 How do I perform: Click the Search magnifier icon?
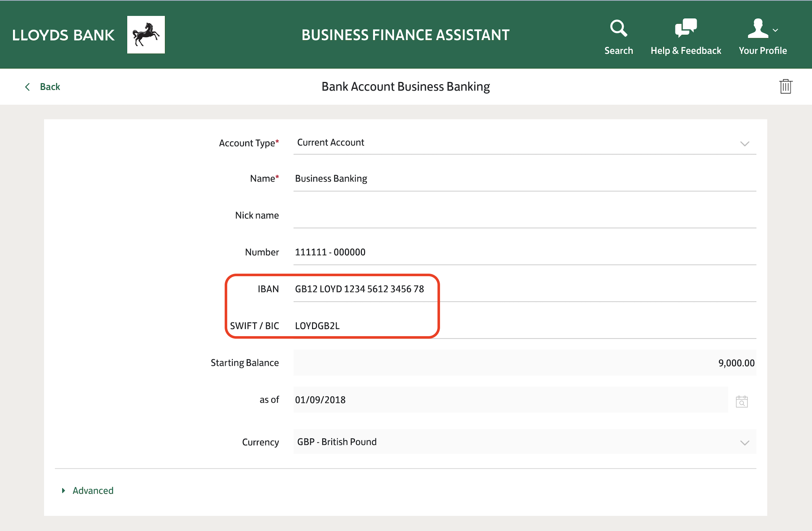pyautogui.click(x=618, y=28)
